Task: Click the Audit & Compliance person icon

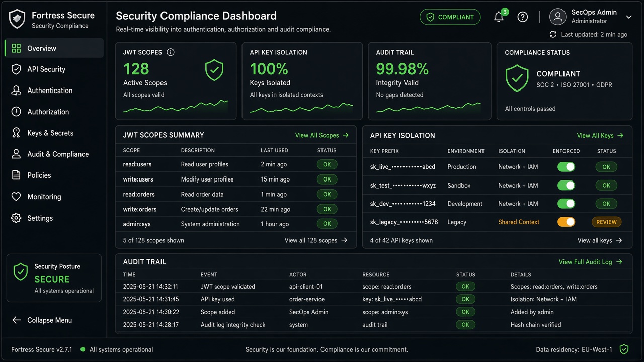Action: 16,154
